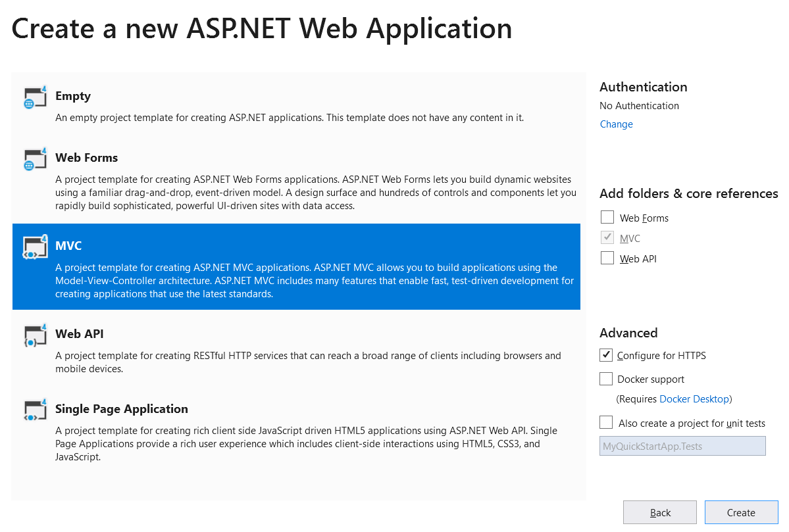Image resolution: width=789 pixels, height=532 pixels.
Task: Select the Web API template title
Action: (x=80, y=334)
